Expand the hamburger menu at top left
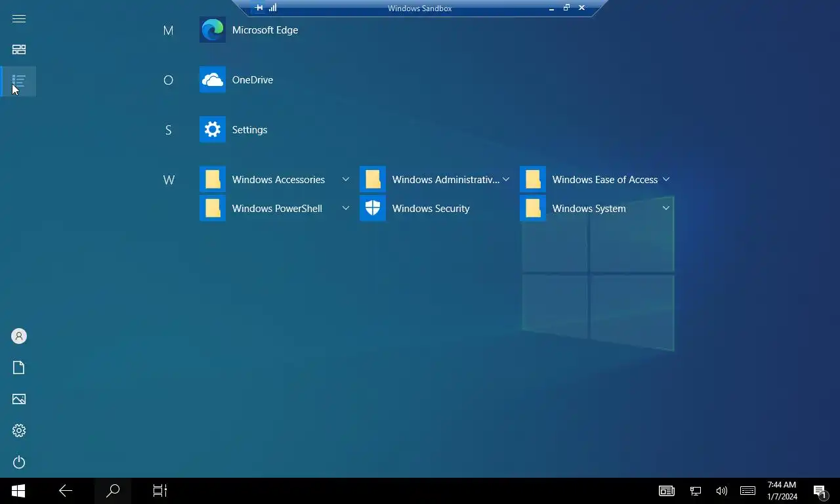The width and height of the screenshot is (840, 504). 19,18
